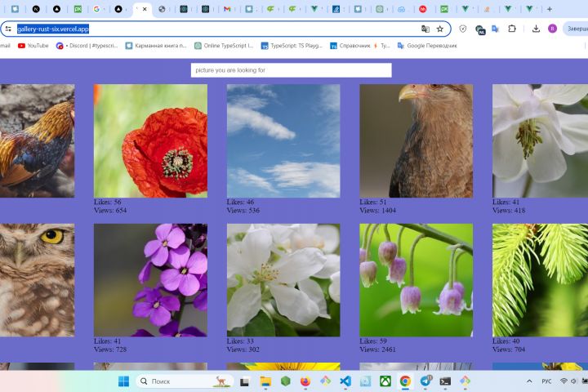Open the red poppy flower image
588x392 pixels.
[150, 140]
